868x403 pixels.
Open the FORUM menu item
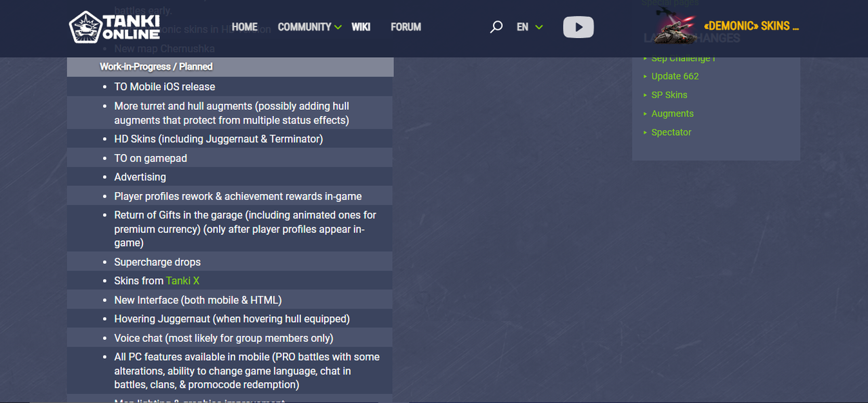pos(406,27)
